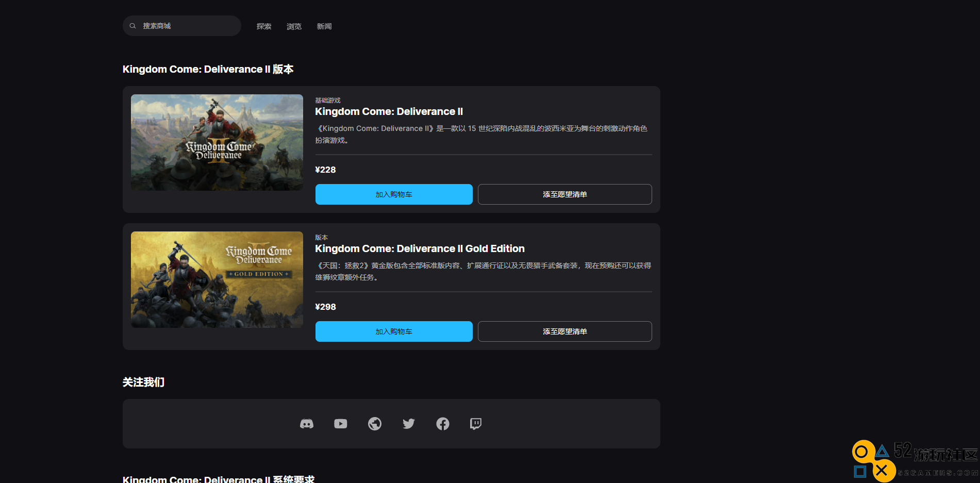Add Gold Edition to wishlist

pyautogui.click(x=565, y=331)
